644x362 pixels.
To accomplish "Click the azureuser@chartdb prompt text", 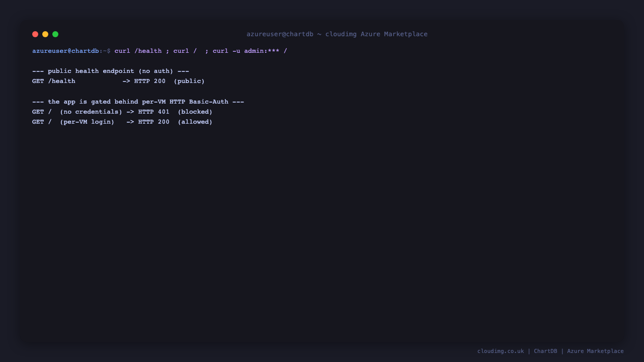I will [65, 51].
